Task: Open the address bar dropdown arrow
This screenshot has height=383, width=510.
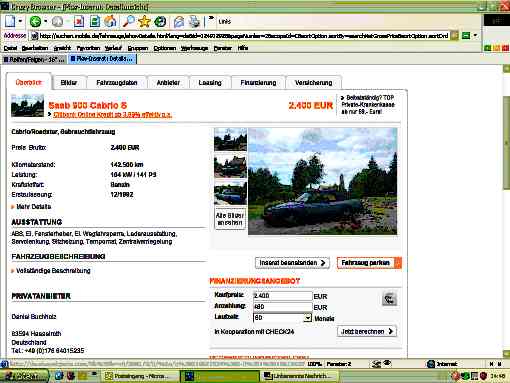Action: (x=475, y=35)
